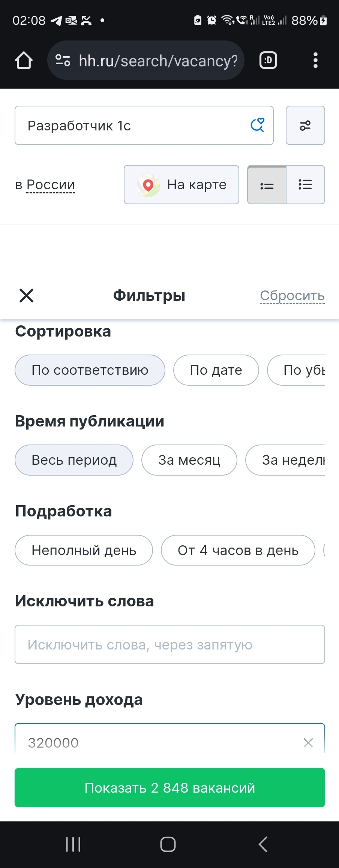The image size is (339, 868).
Task: Clear the income level field value
Action: point(308,742)
